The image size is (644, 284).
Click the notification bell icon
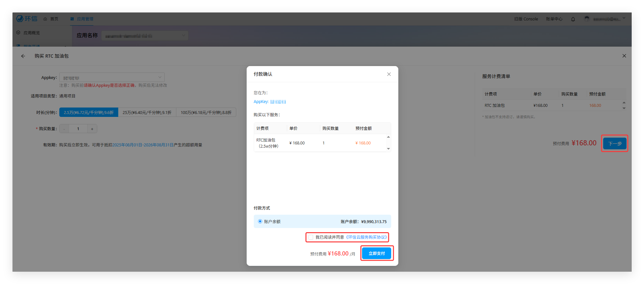click(x=573, y=19)
